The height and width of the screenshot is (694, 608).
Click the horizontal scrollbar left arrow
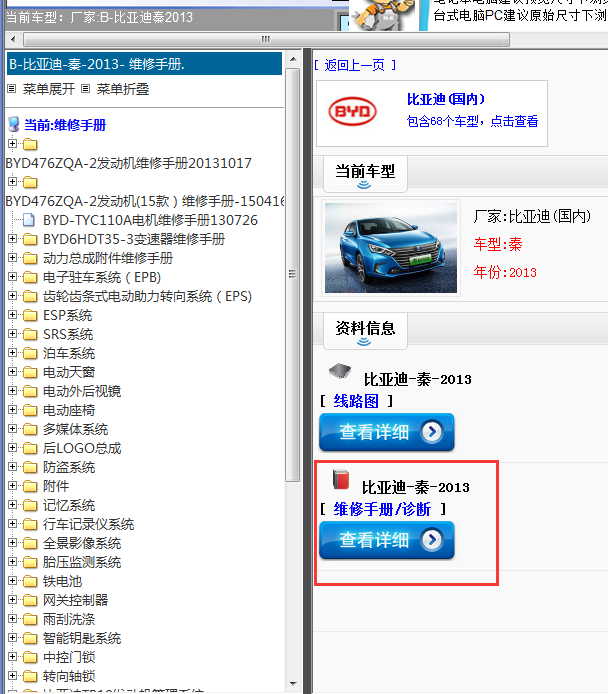point(13,39)
